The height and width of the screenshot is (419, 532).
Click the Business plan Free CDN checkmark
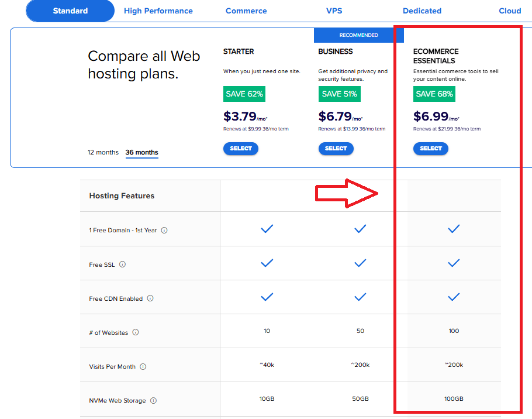361,297
